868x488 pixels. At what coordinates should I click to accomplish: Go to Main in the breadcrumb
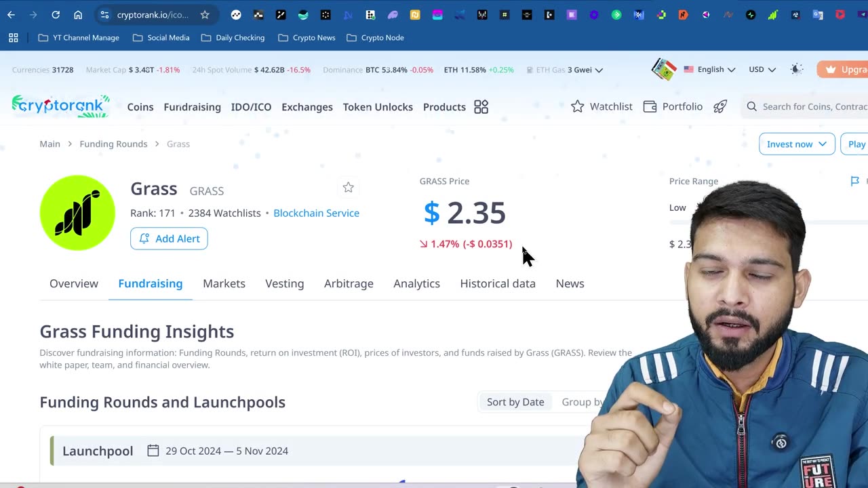coord(50,144)
